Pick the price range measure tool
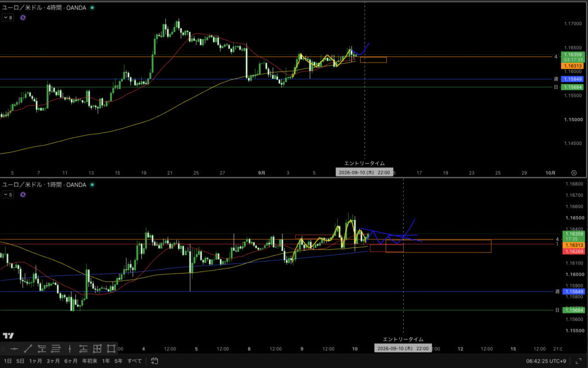 click(97, 348)
